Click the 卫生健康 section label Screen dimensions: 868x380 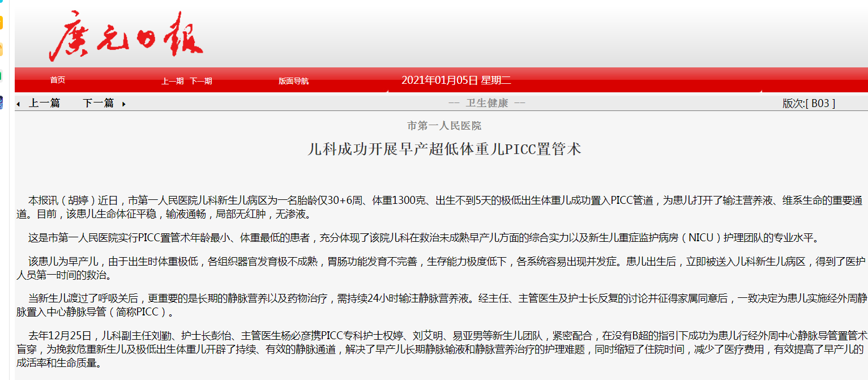point(486,103)
